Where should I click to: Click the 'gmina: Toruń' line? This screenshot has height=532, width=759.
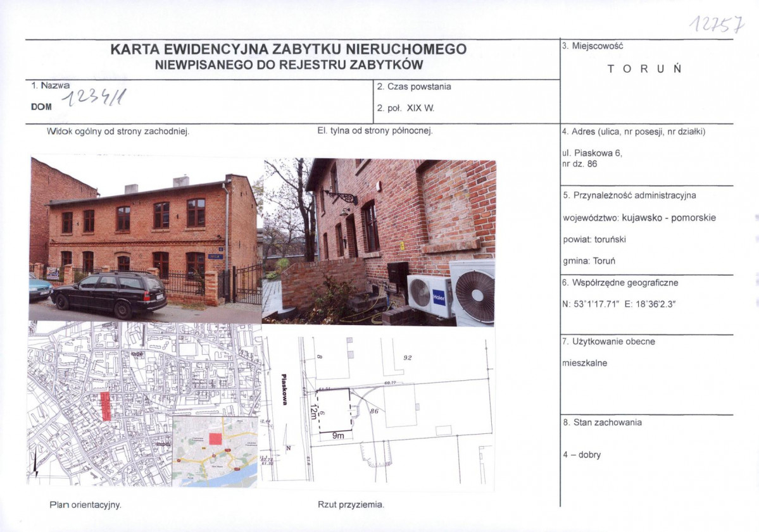click(589, 261)
